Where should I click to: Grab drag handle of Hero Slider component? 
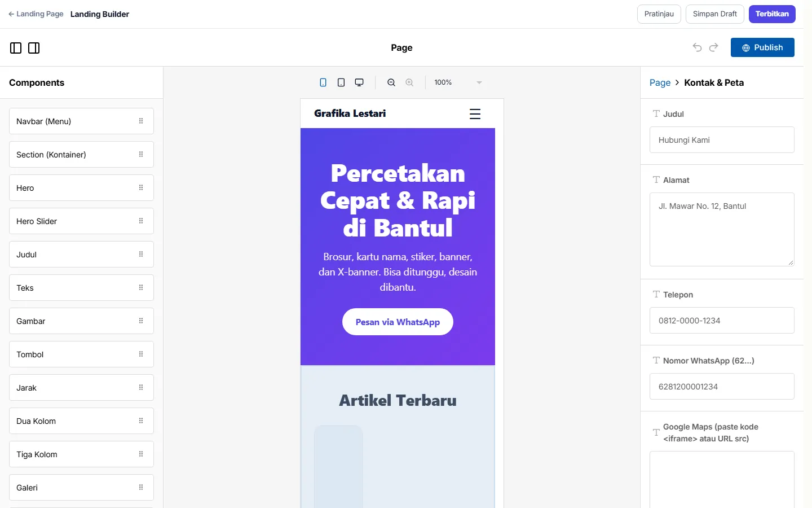[141, 221]
